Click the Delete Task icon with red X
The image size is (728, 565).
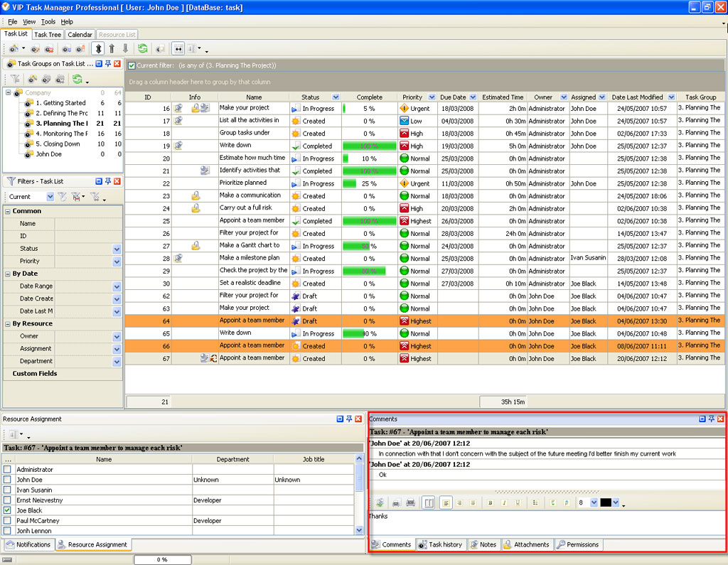click(x=49, y=48)
